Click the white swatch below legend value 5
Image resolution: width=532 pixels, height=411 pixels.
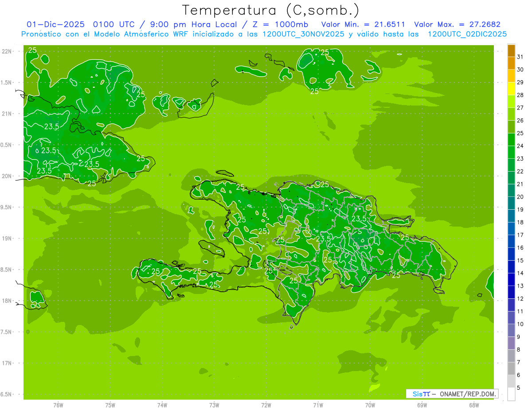(511, 394)
